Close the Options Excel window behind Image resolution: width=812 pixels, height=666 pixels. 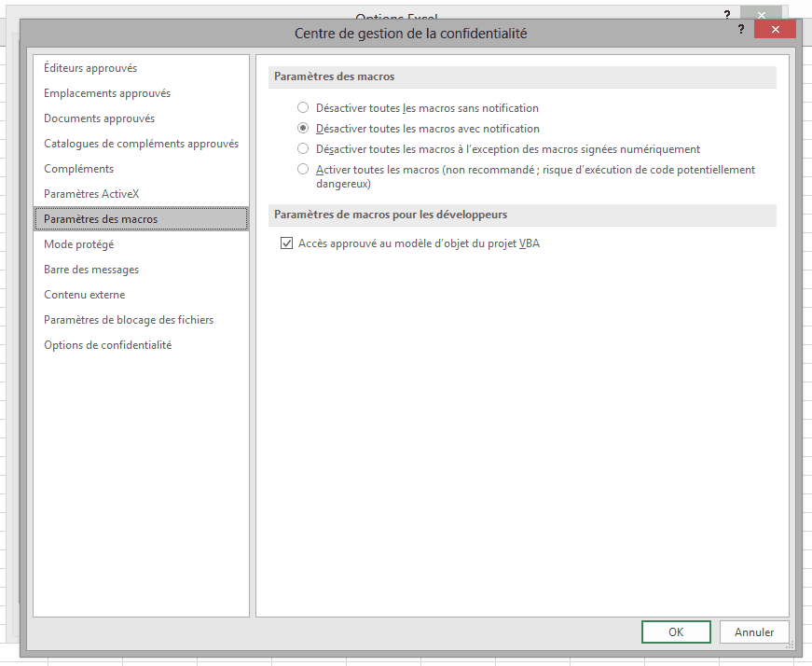click(x=762, y=14)
